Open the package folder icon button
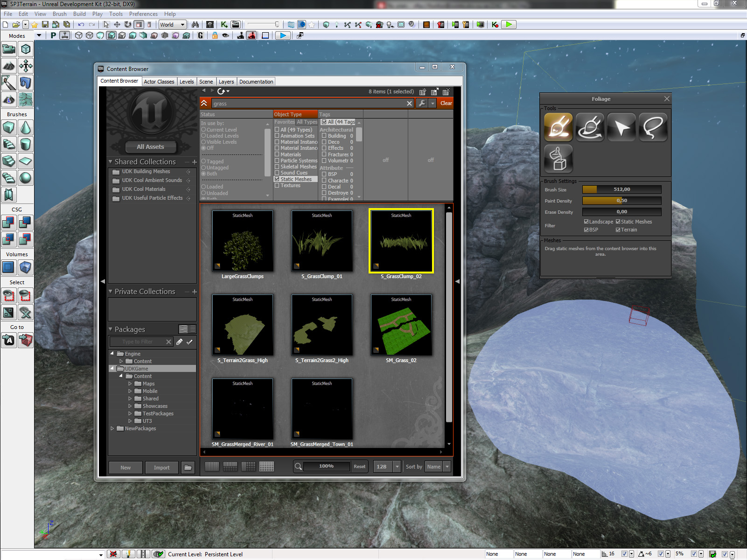Image resolution: width=747 pixels, height=560 pixels. tap(188, 468)
